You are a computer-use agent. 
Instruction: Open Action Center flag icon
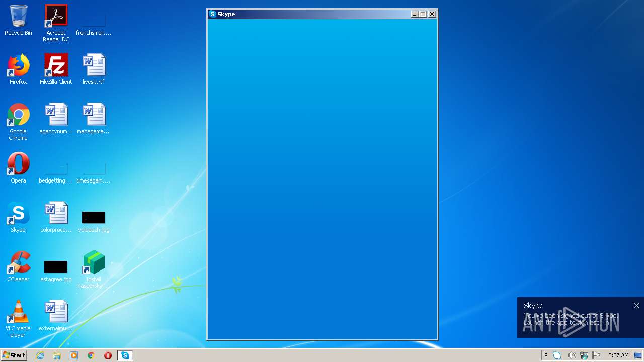[x=597, y=355]
